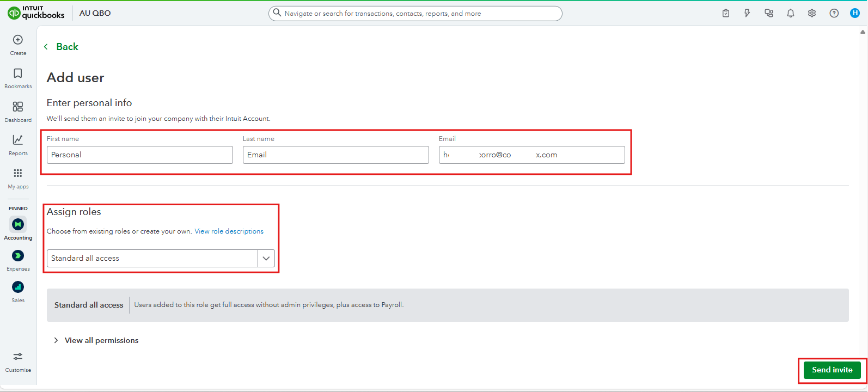868x392 pixels.
Task: Click the Customise sliders icon
Action: (x=18, y=357)
